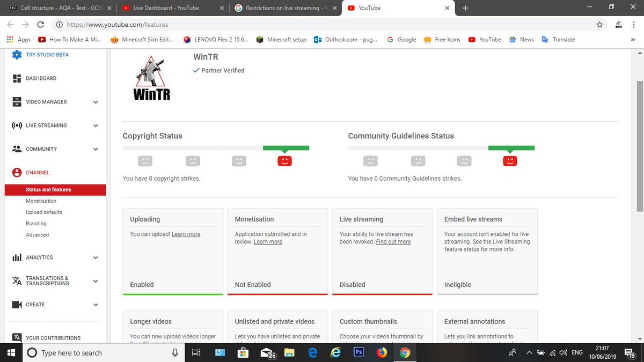Open the Apps bookmarks shortcut
This screenshot has height=362, width=644.
point(19,40)
